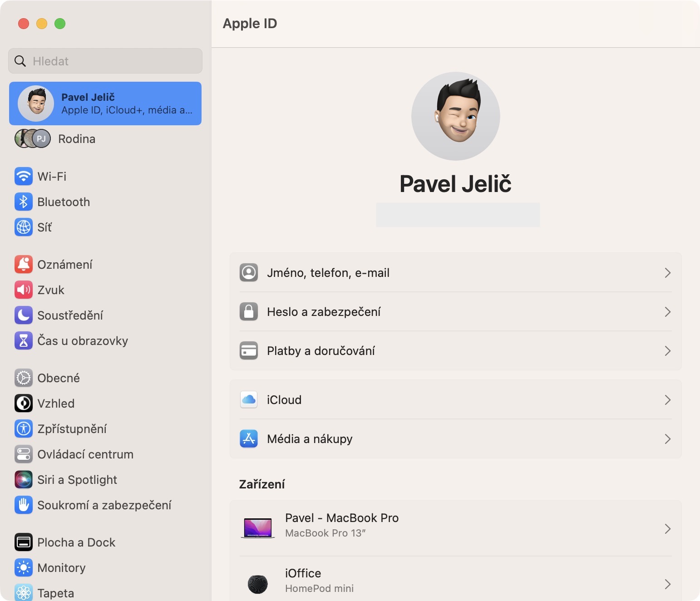Click the Čas u obrazovky hourglass icon

coord(24,340)
